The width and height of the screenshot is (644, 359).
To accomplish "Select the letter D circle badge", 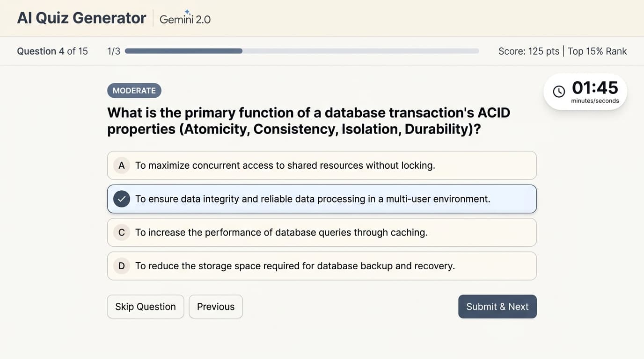I will pyautogui.click(x=122, y=266).
